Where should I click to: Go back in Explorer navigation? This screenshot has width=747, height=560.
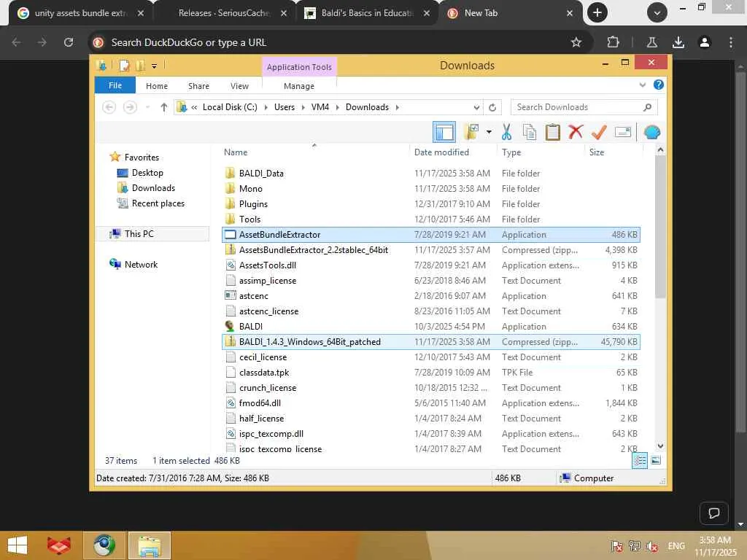click(109, 107)
